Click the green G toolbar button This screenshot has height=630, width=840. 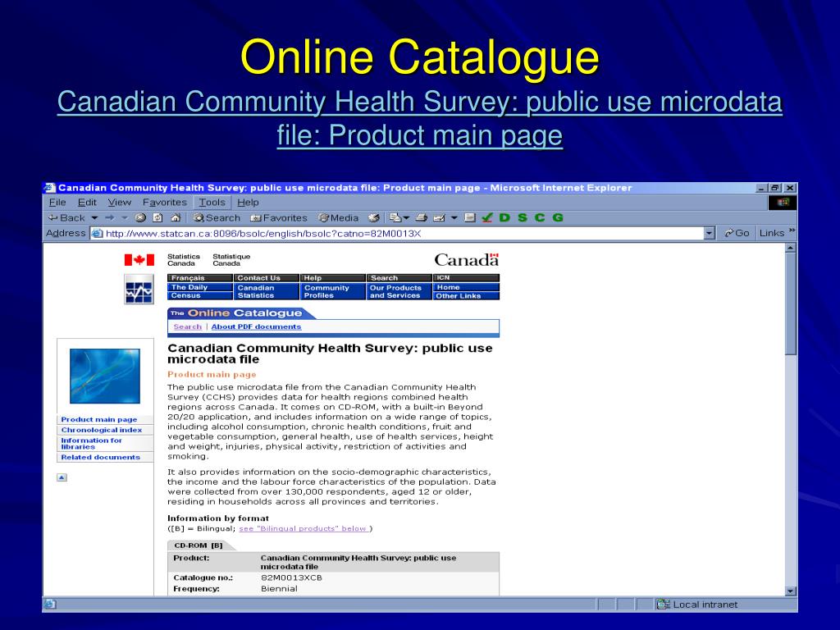558,217
